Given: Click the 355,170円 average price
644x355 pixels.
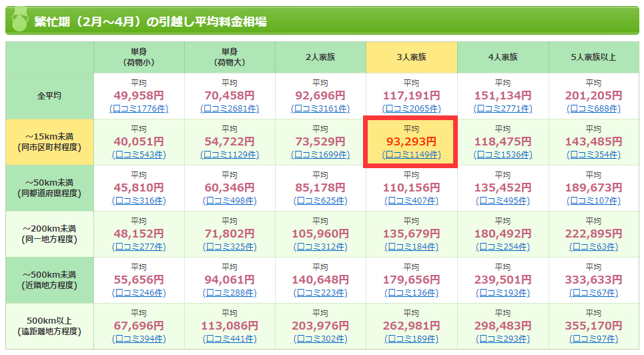Looking at the screenshot, I should [x=593, y=326].
